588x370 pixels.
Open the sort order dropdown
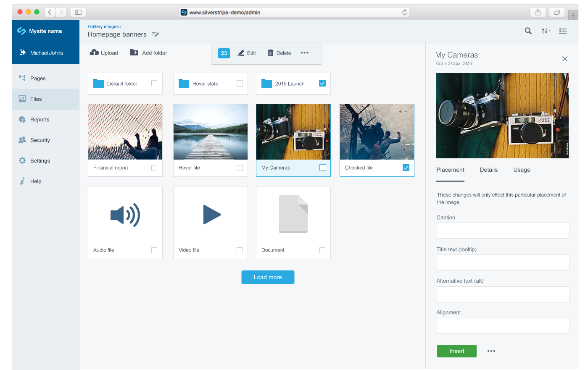point(546,31)
